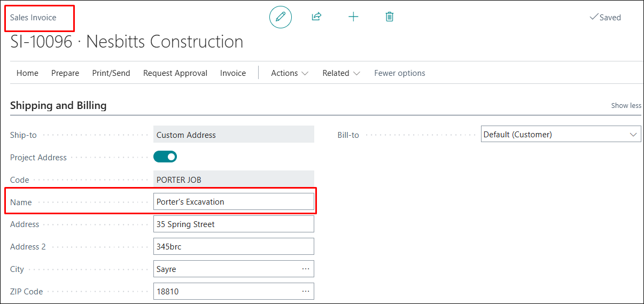Viewport: 644px width, 304px height.
Task: Collapse the Shipping and Billing section heading
Action: [x=58, y=106]
